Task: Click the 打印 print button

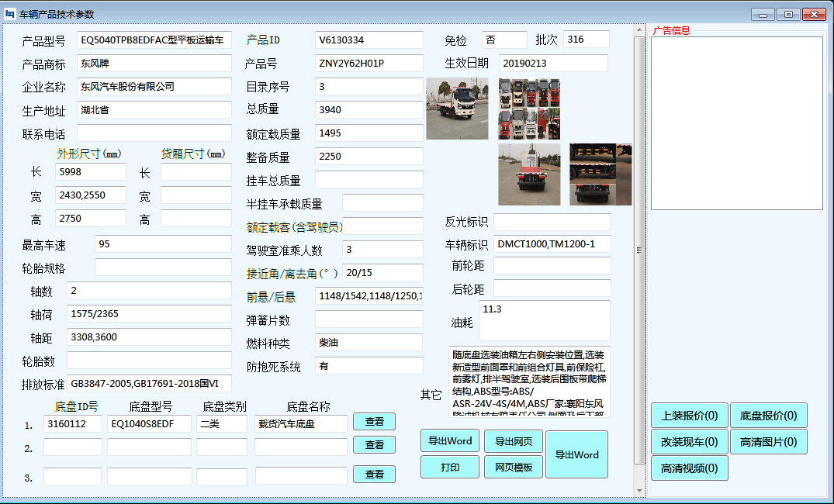Action: [x=449, y=467]
